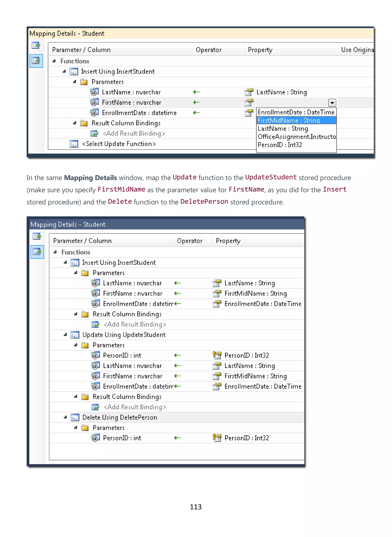Click LastName : String property in yellow-titled window

(x=282, y=92)
